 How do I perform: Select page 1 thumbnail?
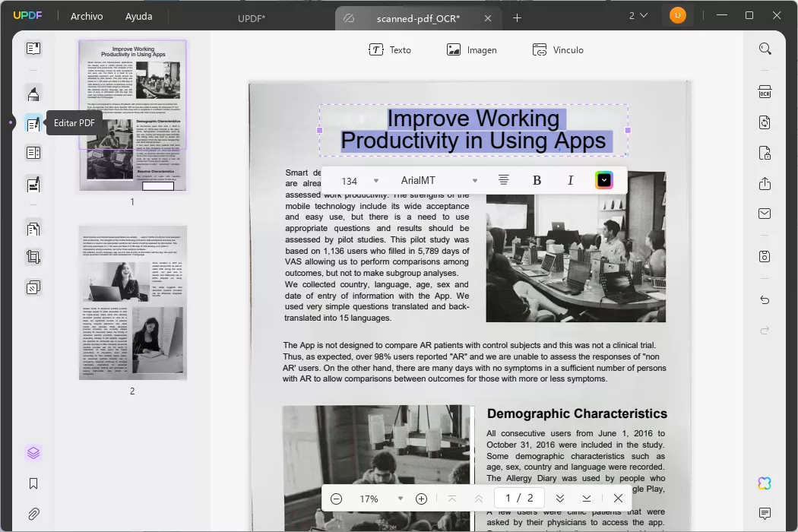pos(132,116)
